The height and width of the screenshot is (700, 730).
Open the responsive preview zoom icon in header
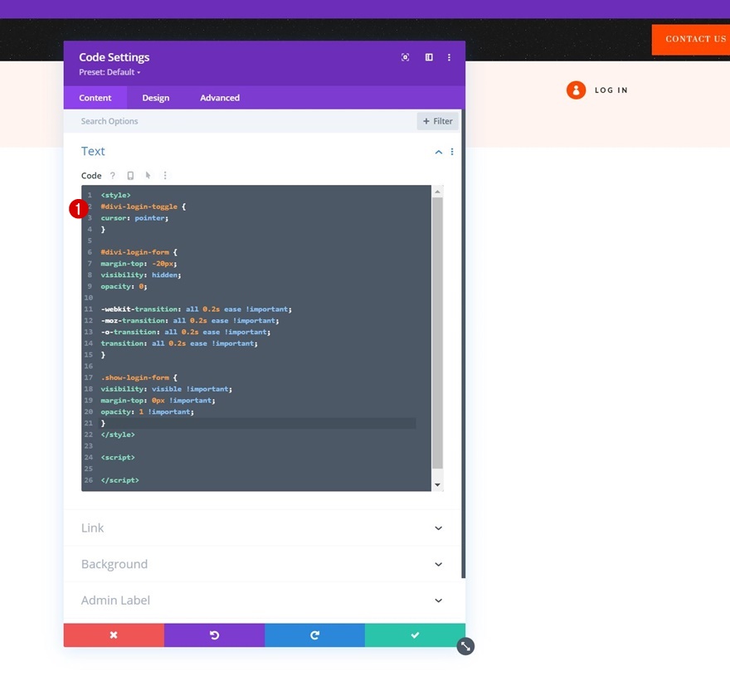[405, 57]
